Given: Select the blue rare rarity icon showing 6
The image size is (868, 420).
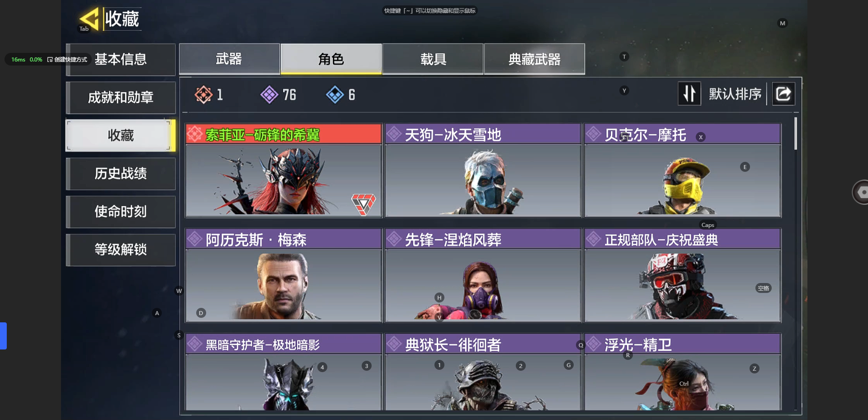Looking at the screenshot, I should [x=335, y=94].
